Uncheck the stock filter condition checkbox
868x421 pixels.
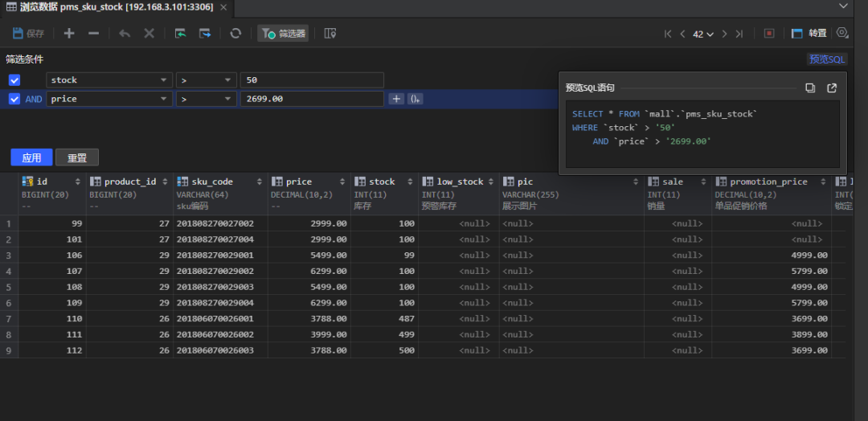tap(14, 80)
